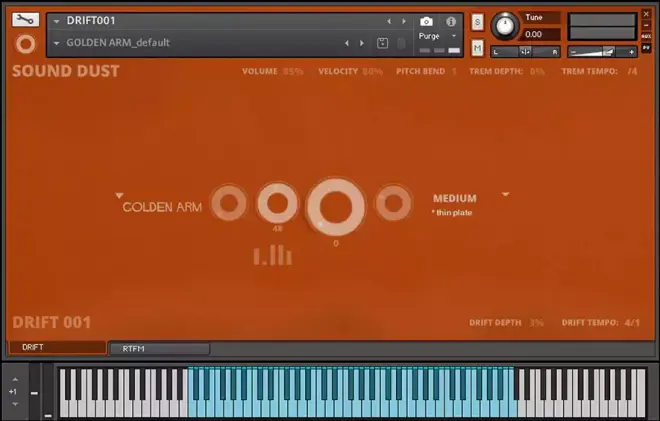The height and width of the screenshot is (421, 660).
Task: Click the DRIFT TEMPO 4/1 value
Action: click(x=632, y=323)
